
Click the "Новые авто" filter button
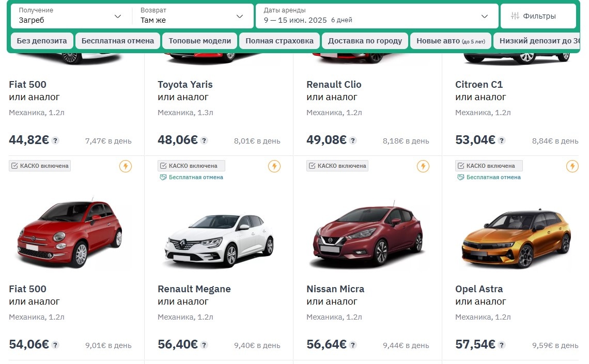tap(451, 41)
